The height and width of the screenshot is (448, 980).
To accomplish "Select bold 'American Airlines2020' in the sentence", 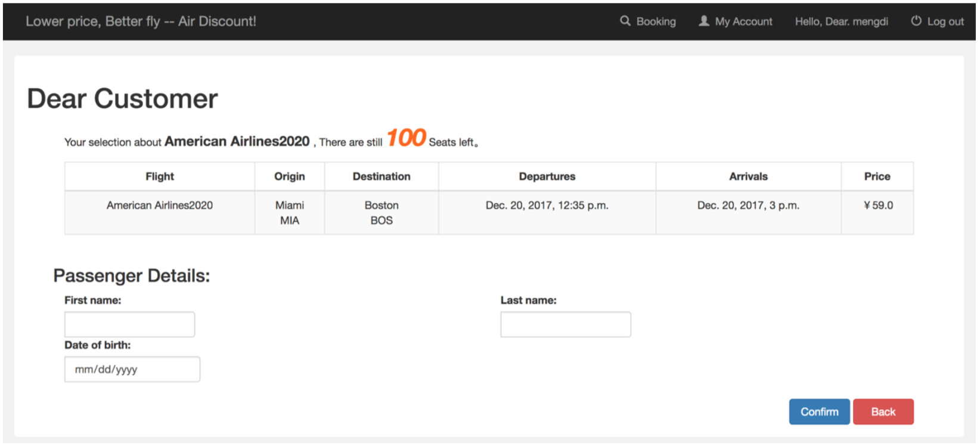I will (x=237, y=141).
